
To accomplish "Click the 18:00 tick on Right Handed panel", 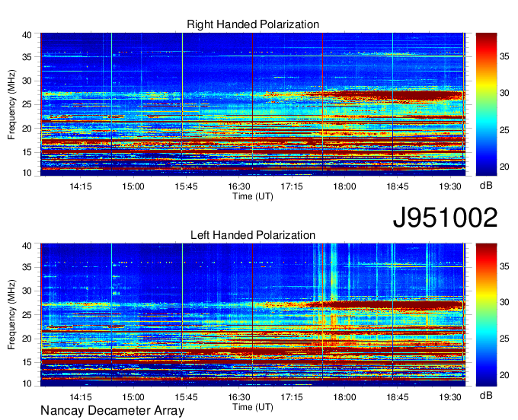I will click(x=344, y=186).
